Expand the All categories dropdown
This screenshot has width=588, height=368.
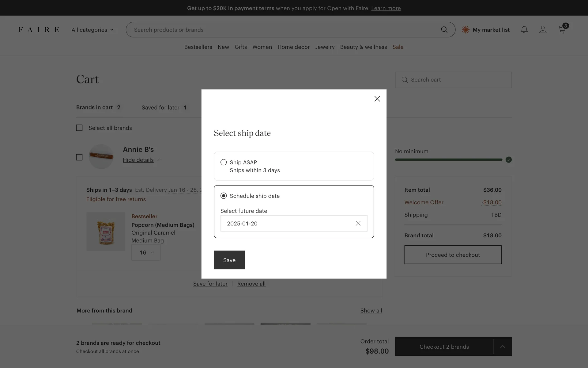[x=92, y=30]
